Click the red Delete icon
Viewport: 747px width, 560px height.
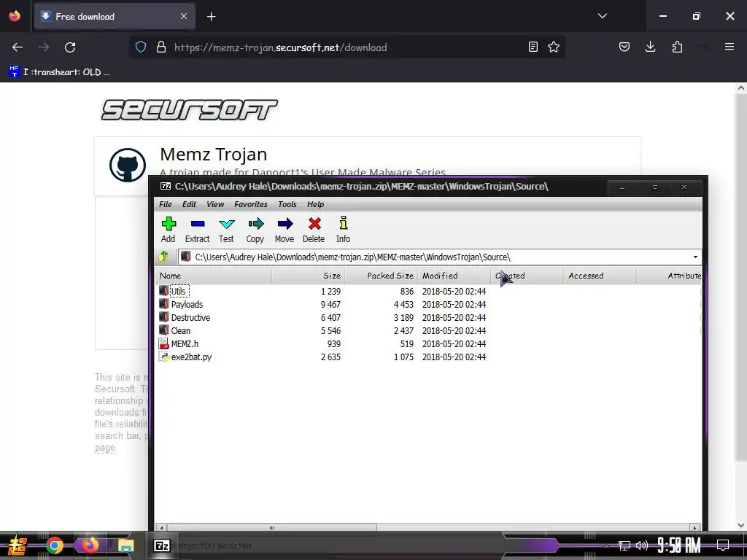coord(314,230)
